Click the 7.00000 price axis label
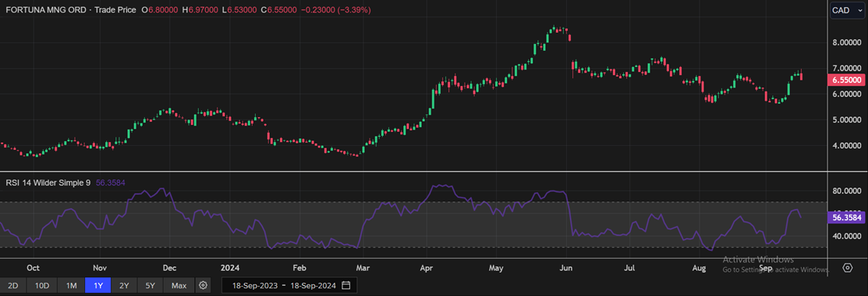 846,68
